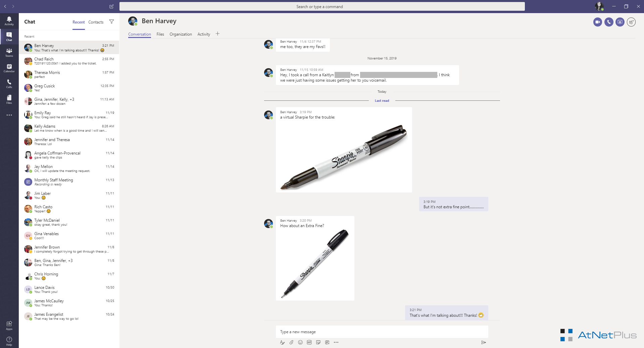Show more apps via the left rail ellipsis
Screen dimensions: 644x348
click(9, 115)
